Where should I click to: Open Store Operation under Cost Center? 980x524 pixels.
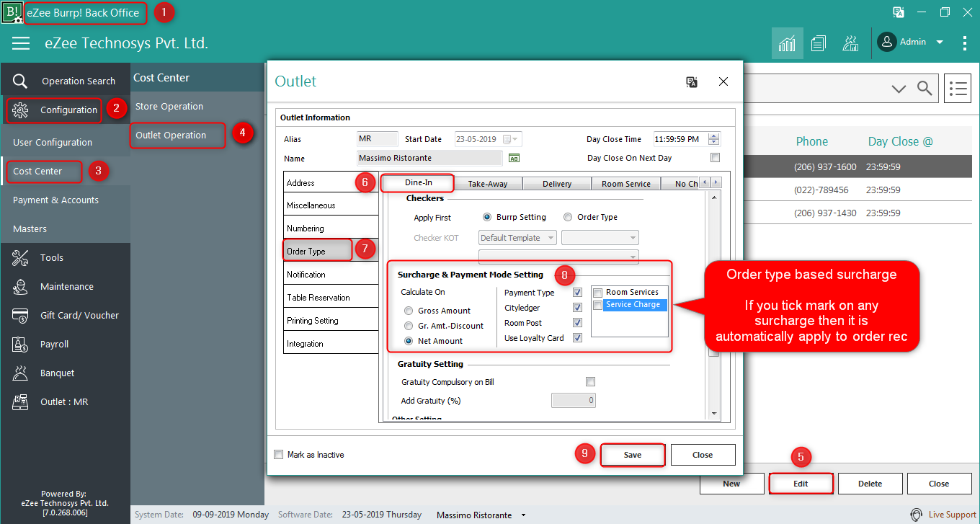[x=169, y=106]
